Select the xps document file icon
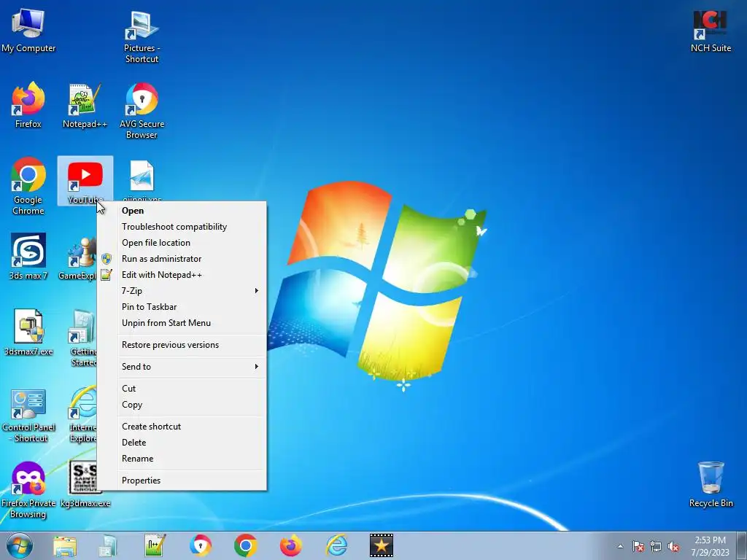This screenshot has height=560, width=747. coord(142,180)
